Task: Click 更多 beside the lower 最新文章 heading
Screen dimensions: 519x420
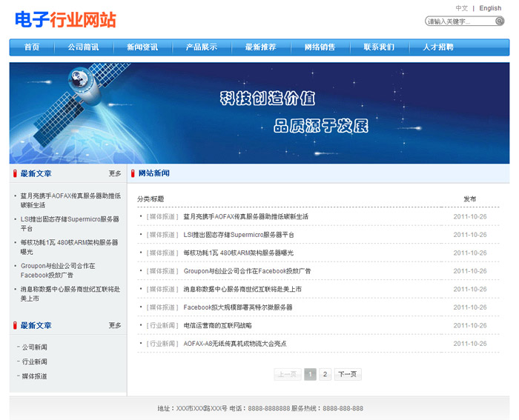Action: pyautogui.click(x=115, y=325)
